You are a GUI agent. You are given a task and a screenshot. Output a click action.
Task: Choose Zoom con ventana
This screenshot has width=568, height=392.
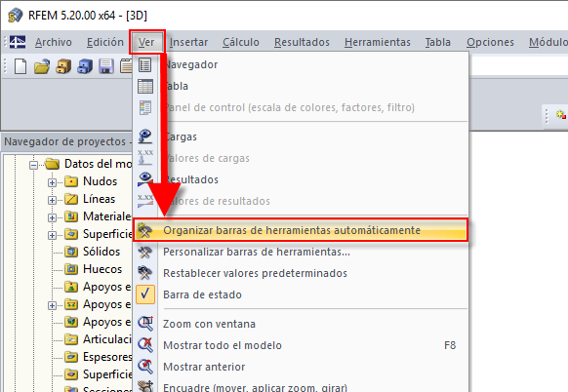301,323
